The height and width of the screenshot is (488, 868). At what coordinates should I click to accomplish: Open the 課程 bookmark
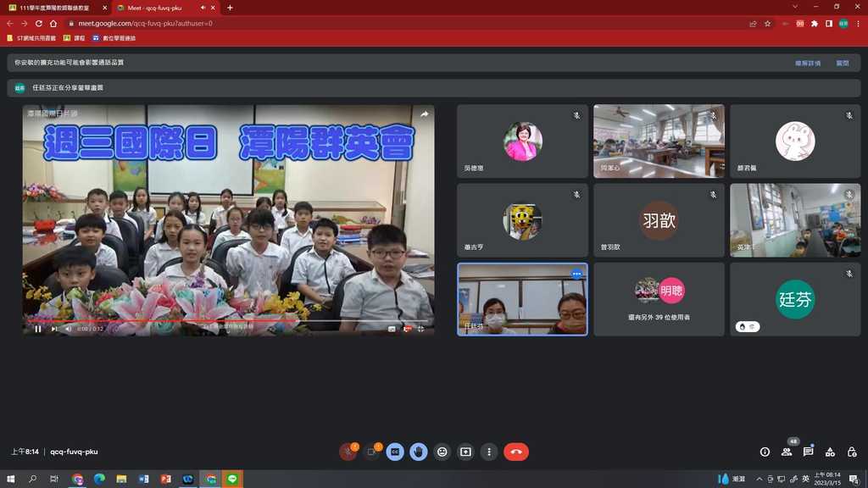[75, 38]
